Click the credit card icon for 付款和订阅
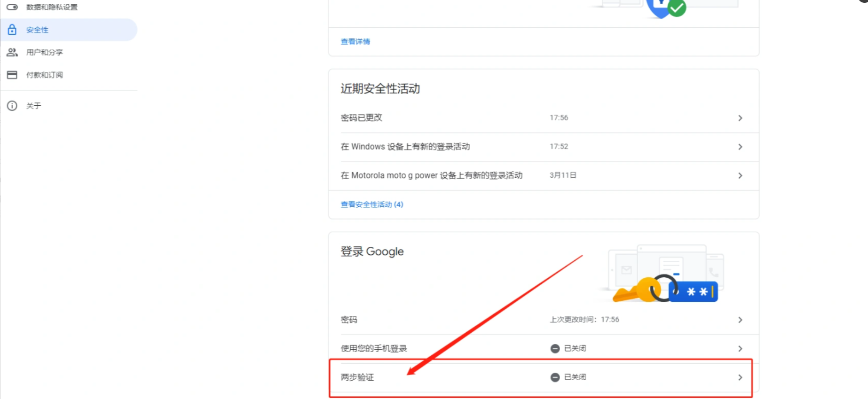 (12, 75)
